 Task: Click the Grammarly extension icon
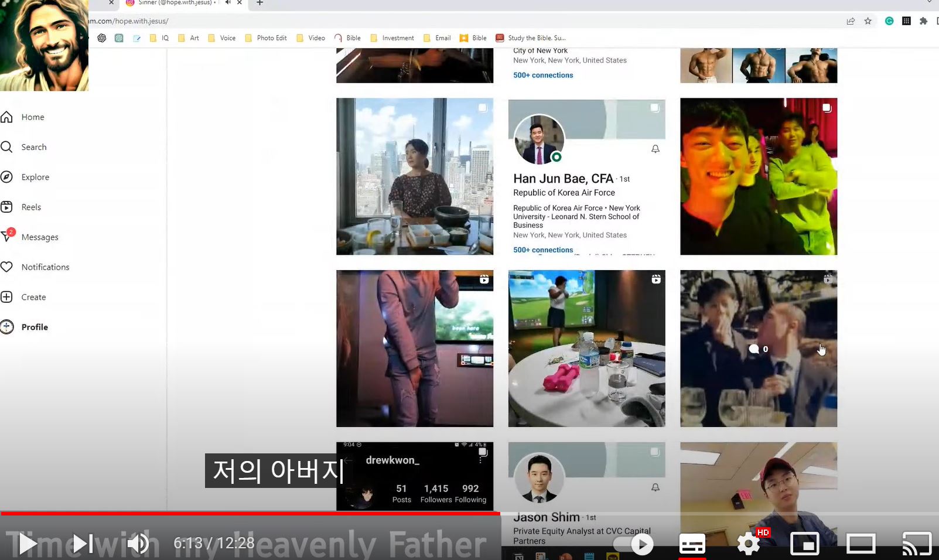889,21
